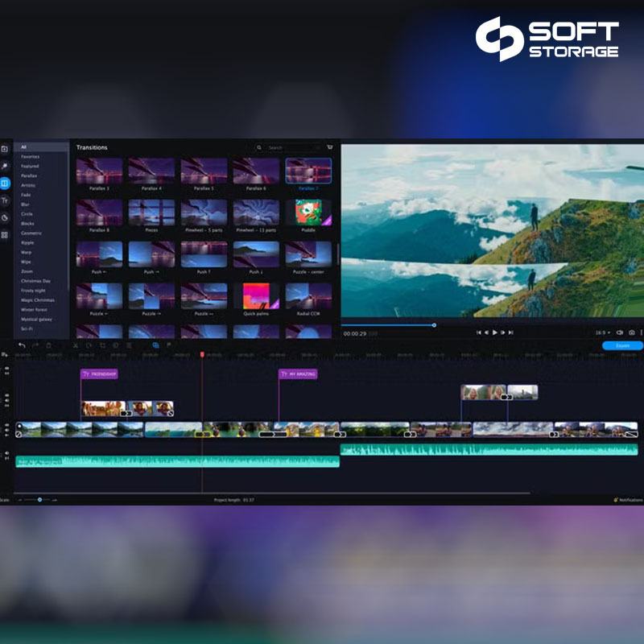The height and width of the screenshot is (644, 644).
Task: Click the Add marker flag icon
Action: pyautogui.click(x=169, y=345)
